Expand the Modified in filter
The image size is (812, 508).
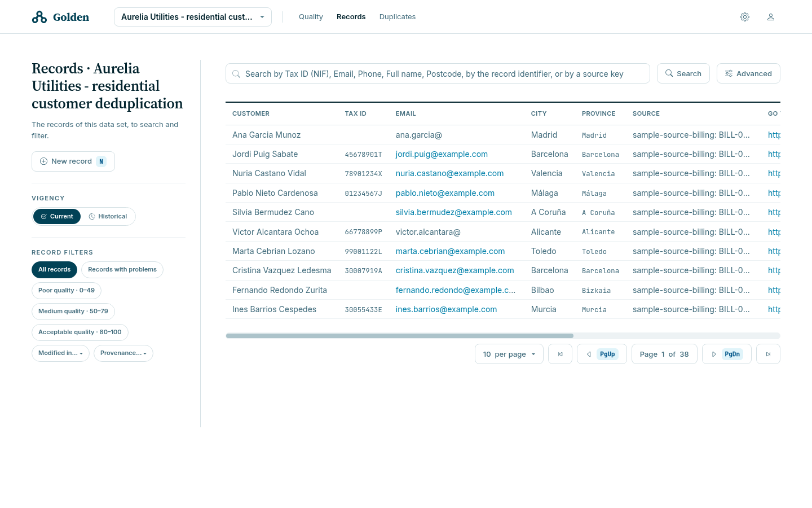point(60,353)
